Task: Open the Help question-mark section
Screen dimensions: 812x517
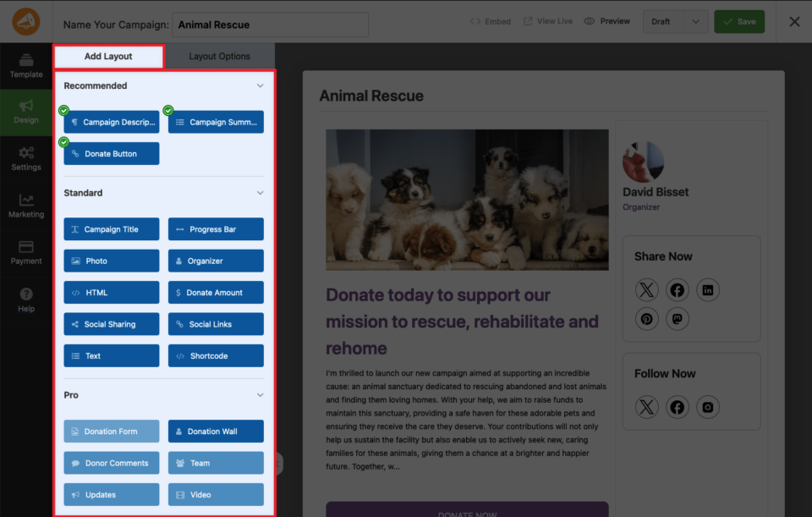Action: click(26, 300)
